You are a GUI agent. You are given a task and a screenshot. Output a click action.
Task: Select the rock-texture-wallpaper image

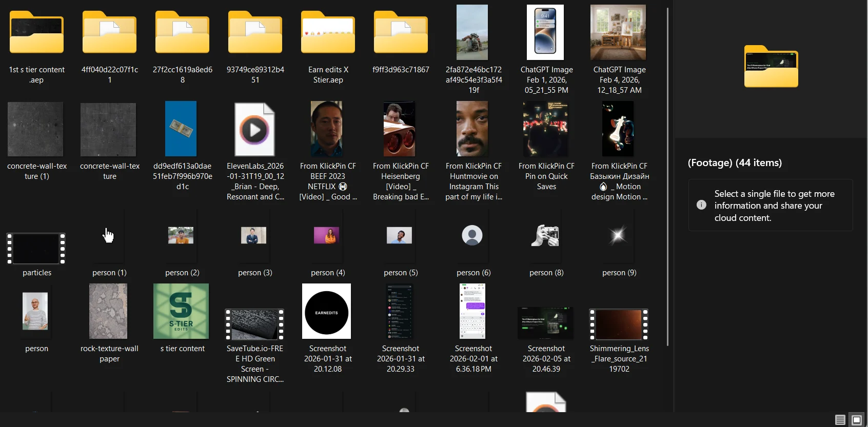point(108,312)
